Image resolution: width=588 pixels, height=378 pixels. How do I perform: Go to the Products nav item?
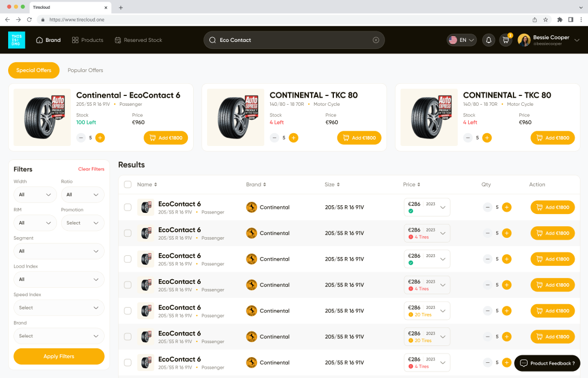click(87, 40)
